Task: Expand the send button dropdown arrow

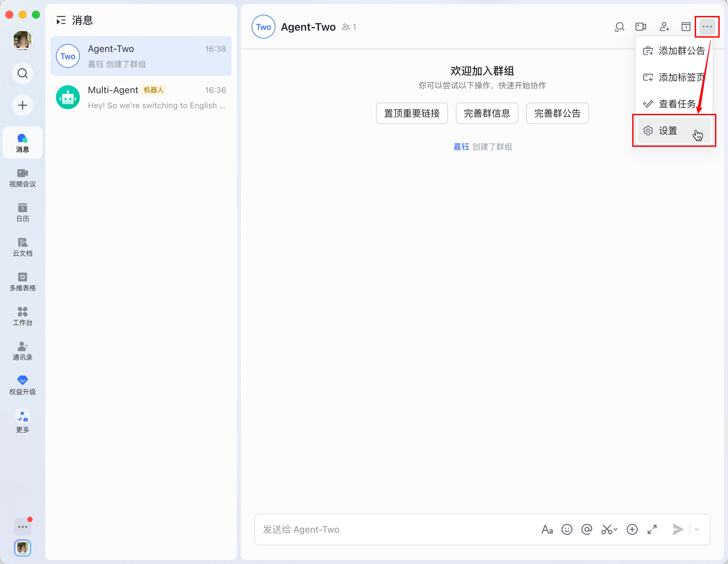Action: [697, 530]
